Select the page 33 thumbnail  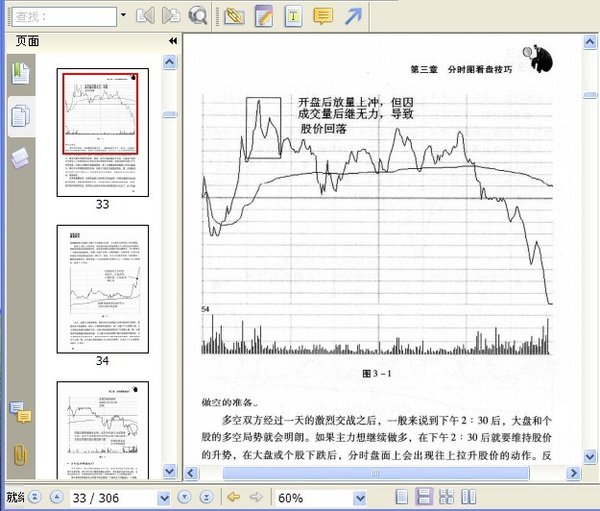click(x=103, y=132)
